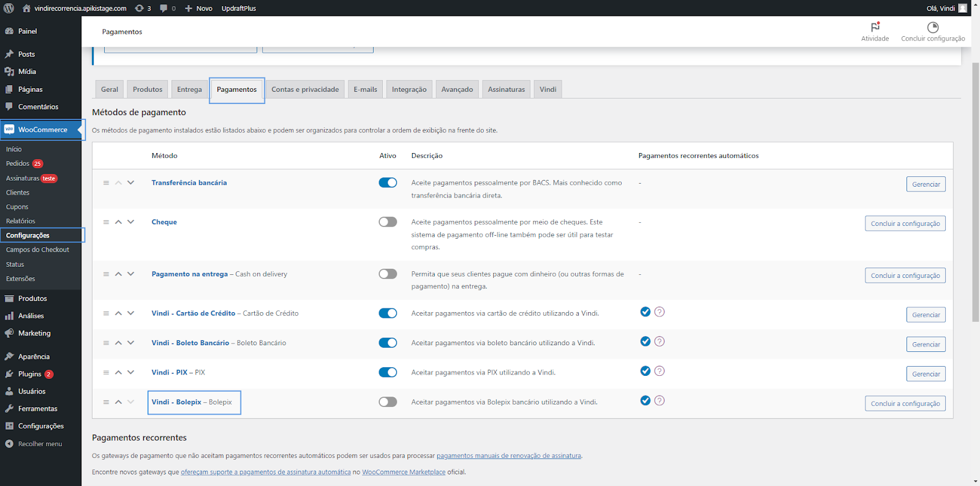Enable the Vindi Bolepix toggle
980x486 pixels.
(x=388, y=402)
